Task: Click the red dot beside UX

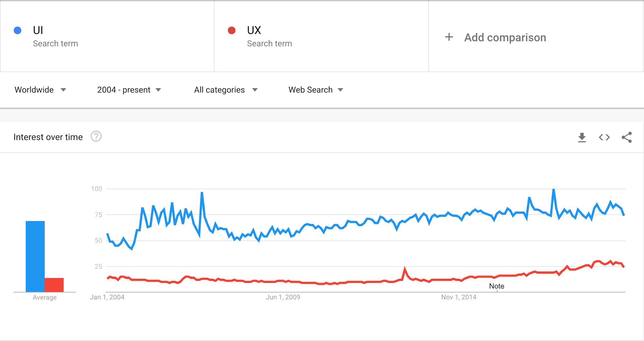Action: tap(232, 30)
